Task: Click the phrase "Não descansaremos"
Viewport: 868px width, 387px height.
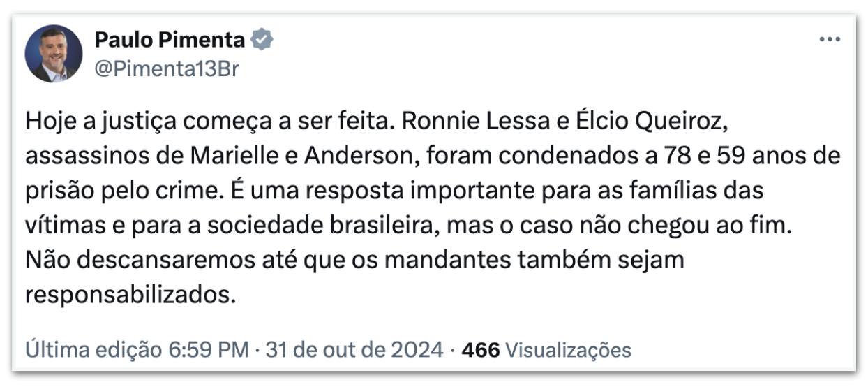Action: coord(137,261)
